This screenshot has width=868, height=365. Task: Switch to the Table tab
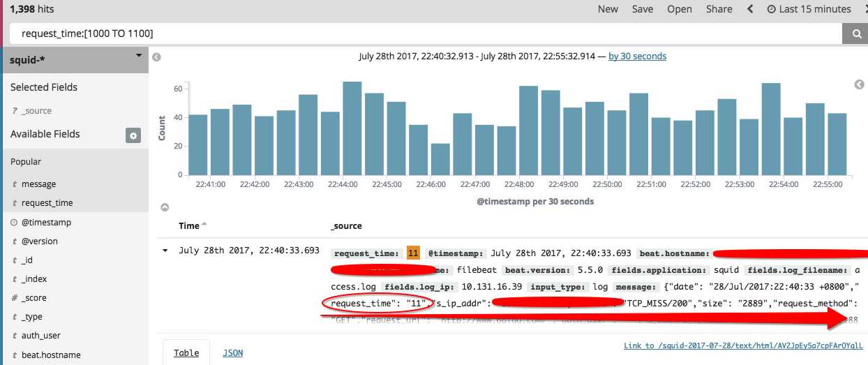pos(186,352)
